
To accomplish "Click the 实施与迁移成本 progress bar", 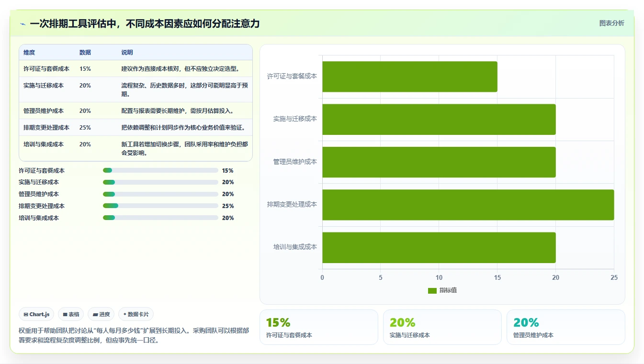I will (160, 182).
